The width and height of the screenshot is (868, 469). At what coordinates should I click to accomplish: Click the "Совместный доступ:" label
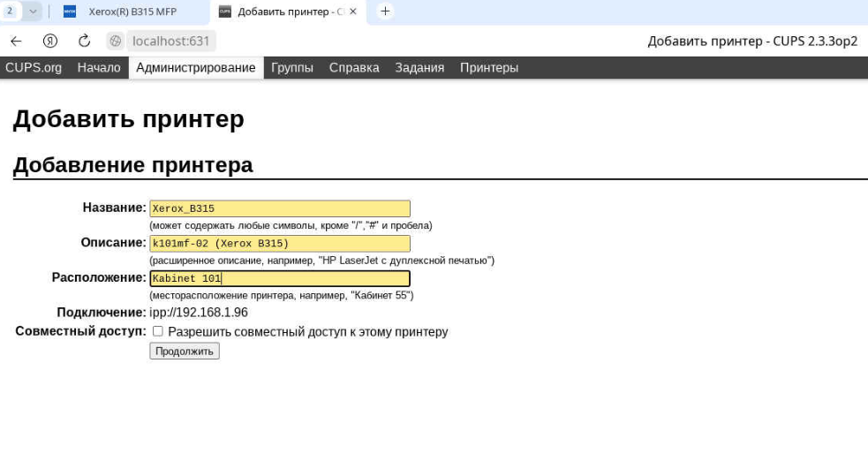[x=81, y=331]
